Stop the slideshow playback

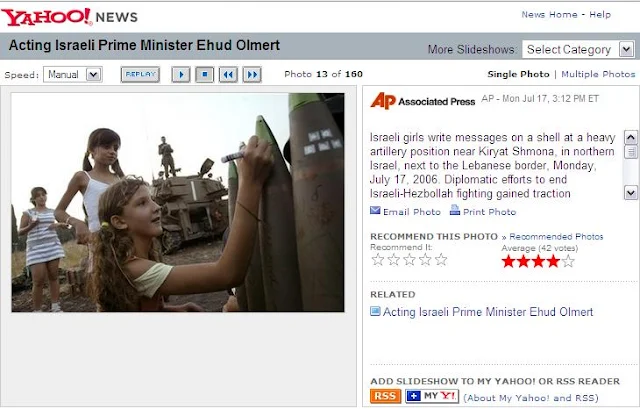click(x=204, y=75)
